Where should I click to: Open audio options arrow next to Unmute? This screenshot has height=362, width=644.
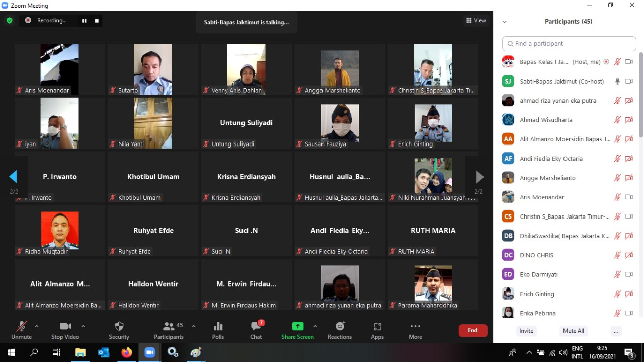37,326
